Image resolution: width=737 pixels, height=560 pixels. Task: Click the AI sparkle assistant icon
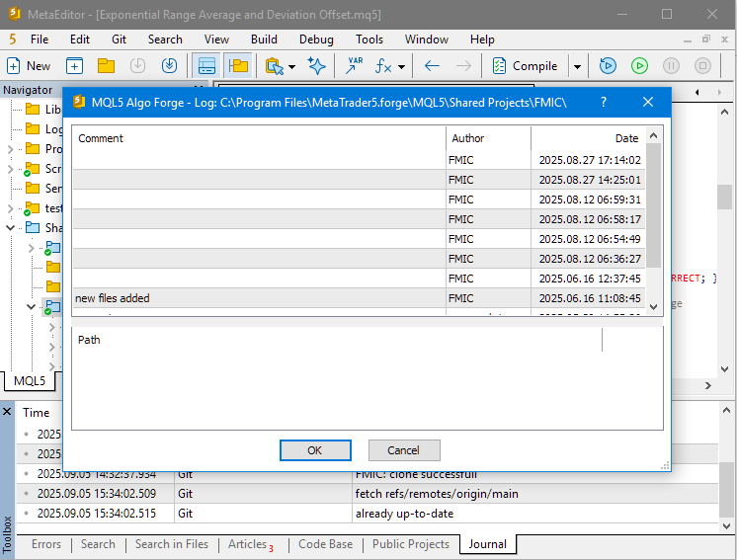point(316,66)
